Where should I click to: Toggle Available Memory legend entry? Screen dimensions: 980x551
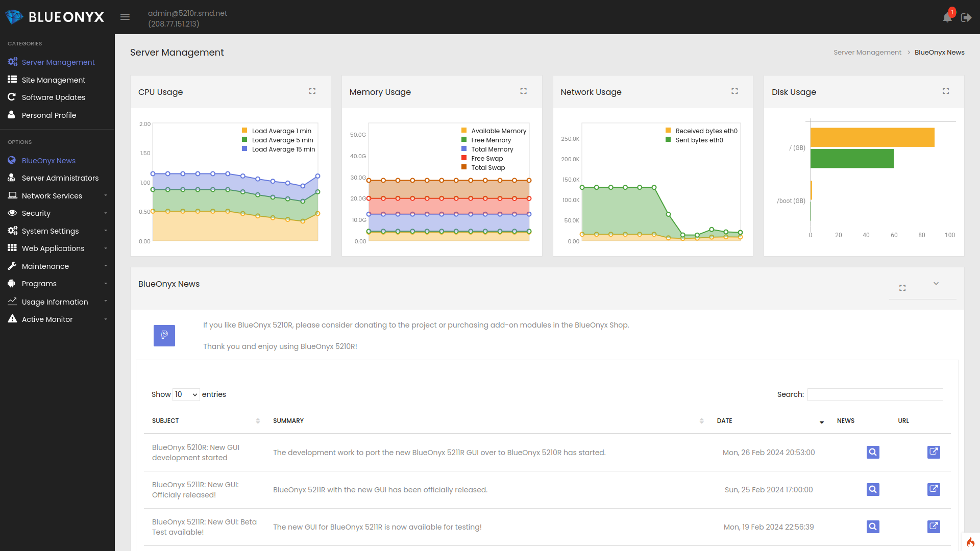[494, 131]
